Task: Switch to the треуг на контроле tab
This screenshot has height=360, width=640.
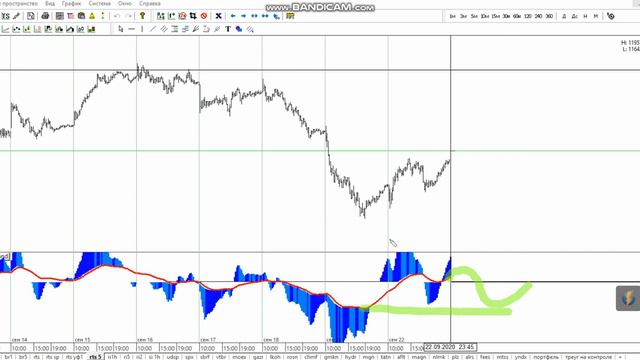Action: (x=589, y=357)
